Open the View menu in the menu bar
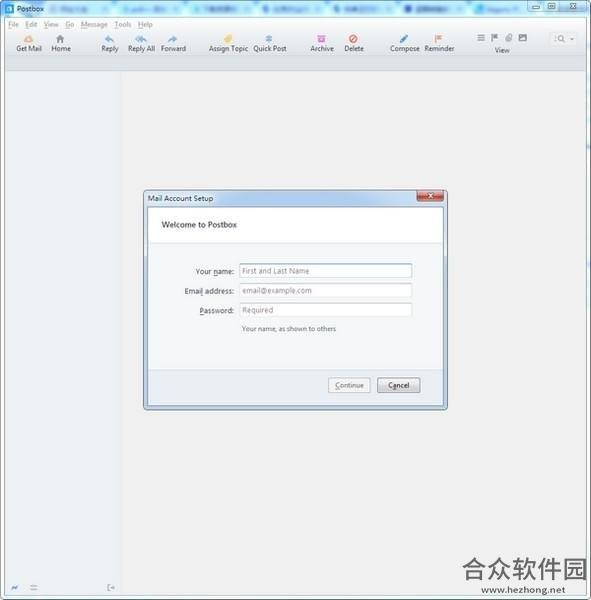Image resolution: width=591 pixels, height=600 pixels. (x=51, y=24)
